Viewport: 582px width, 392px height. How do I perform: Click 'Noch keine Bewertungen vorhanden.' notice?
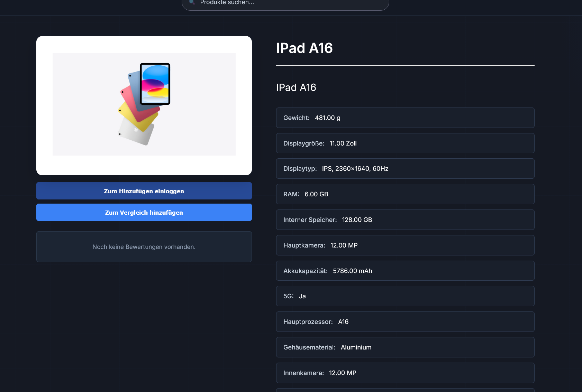pos(144,247)
